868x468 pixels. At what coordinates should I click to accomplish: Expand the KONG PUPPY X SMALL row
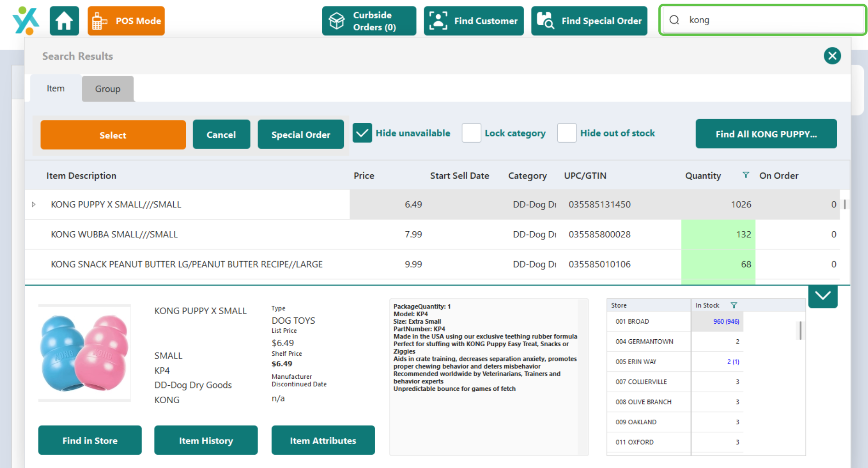(x=34, y=205)
